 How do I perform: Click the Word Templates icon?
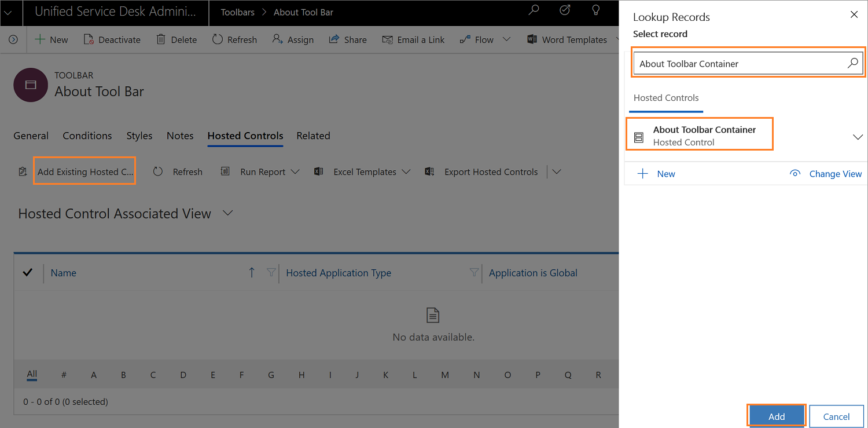click(532, 39)
